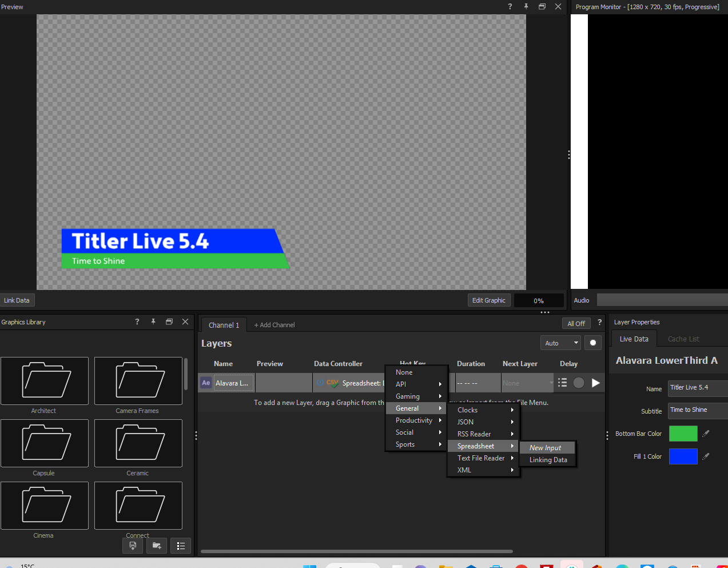The height and width of the screenshot is (568, 728).
Task: Open Channel panel help question mark
Action: [599, 323]
